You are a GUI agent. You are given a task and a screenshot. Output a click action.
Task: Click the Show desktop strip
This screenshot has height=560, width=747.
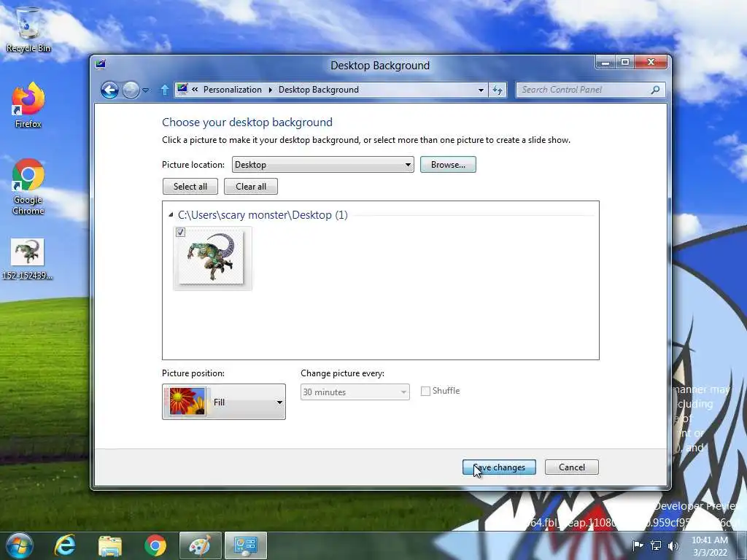coord(743,545)
